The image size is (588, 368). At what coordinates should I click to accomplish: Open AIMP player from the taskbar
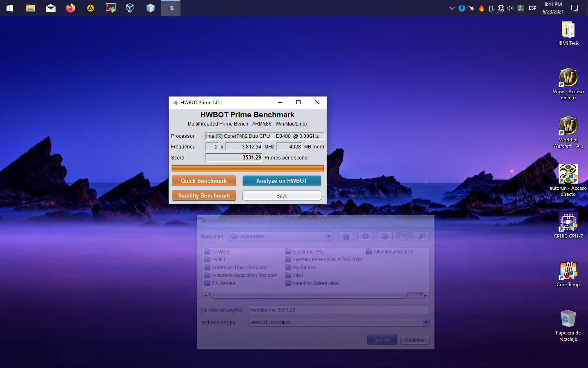pyautogui.click(x=90, y=8)
